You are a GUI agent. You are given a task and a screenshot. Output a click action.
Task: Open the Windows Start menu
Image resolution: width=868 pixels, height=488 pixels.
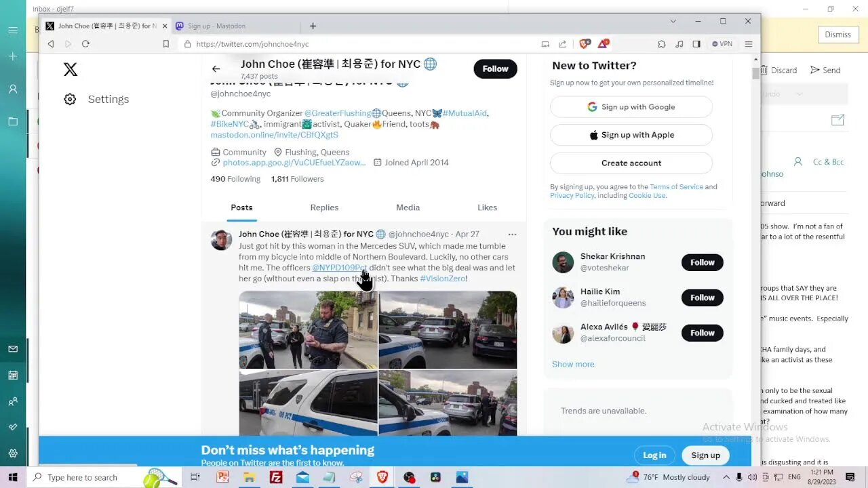pos(12,477)
